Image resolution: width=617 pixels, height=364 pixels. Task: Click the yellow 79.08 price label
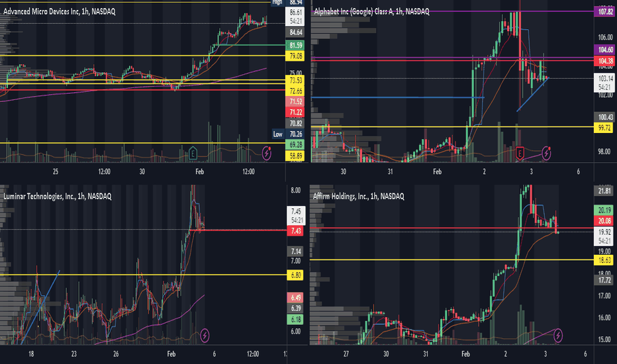pos(295,56)
